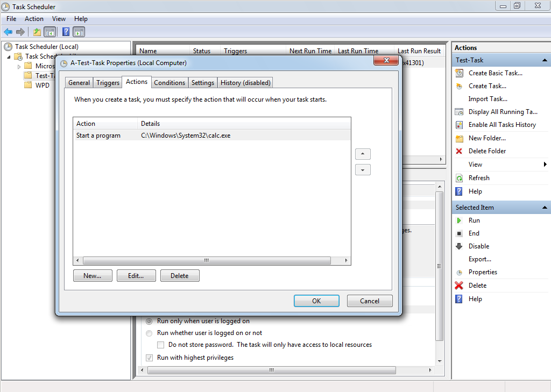Click the Up one level folder icon
This screenshot has height=392, width=551.
[37, 32]
